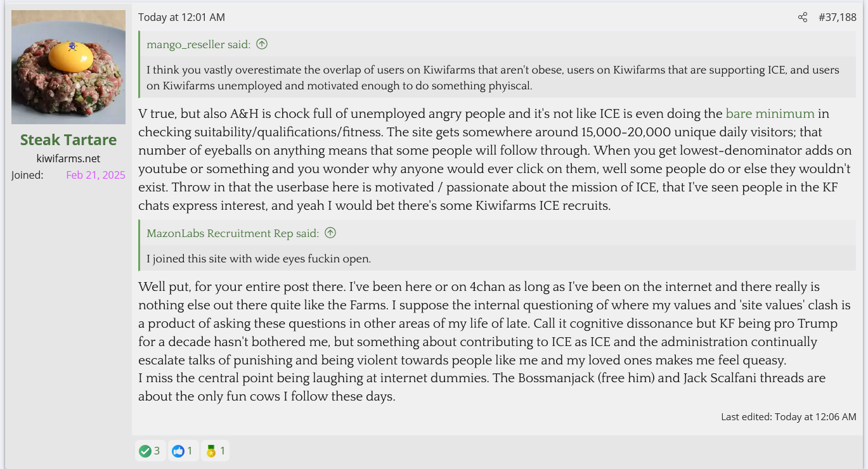Click the share icon beside the post number
This screenshot has height=469, width=868.
803,17
